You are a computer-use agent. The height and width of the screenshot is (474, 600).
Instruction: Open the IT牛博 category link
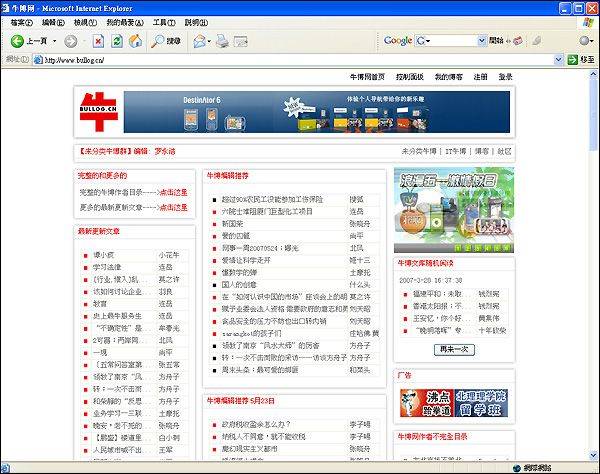456,151
